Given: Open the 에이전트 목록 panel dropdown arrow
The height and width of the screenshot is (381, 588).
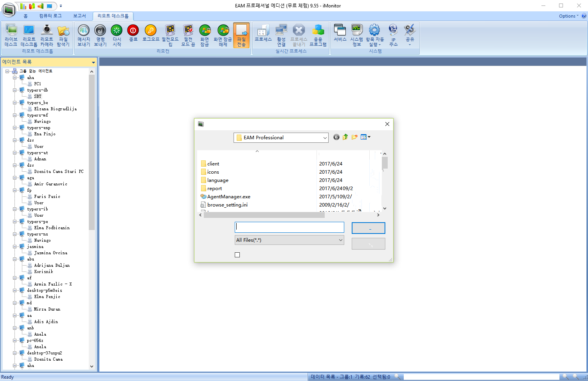Looking at the screenshot, I should (x=93, y=63).
